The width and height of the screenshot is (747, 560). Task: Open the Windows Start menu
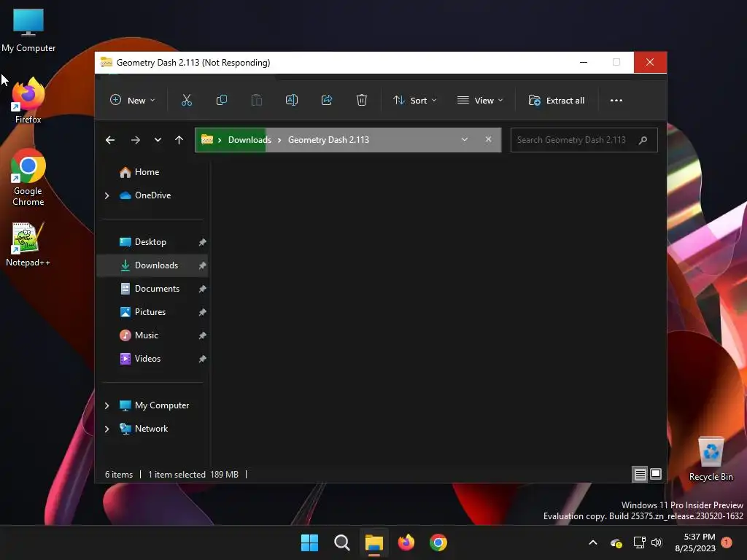[309, 542]
